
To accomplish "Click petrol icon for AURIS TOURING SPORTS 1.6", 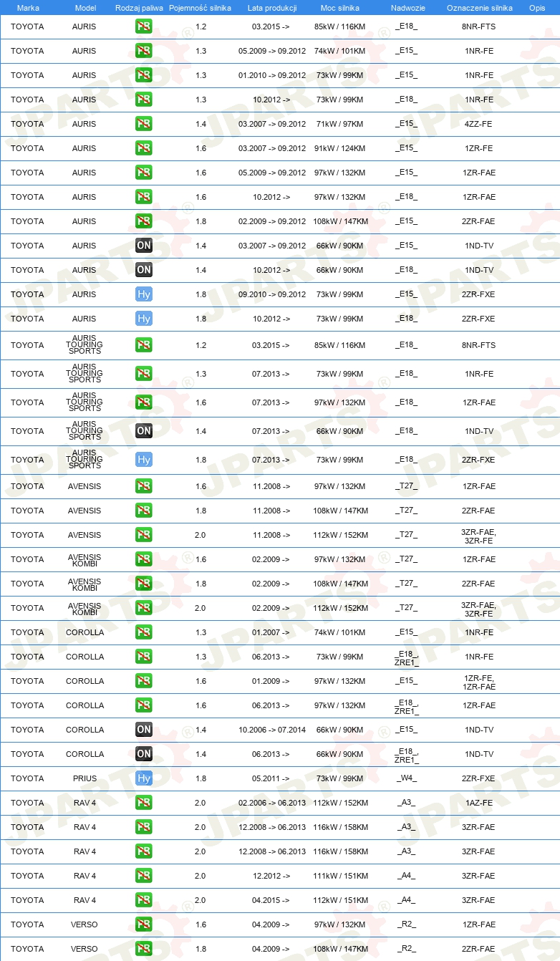I will coord(144,402).
